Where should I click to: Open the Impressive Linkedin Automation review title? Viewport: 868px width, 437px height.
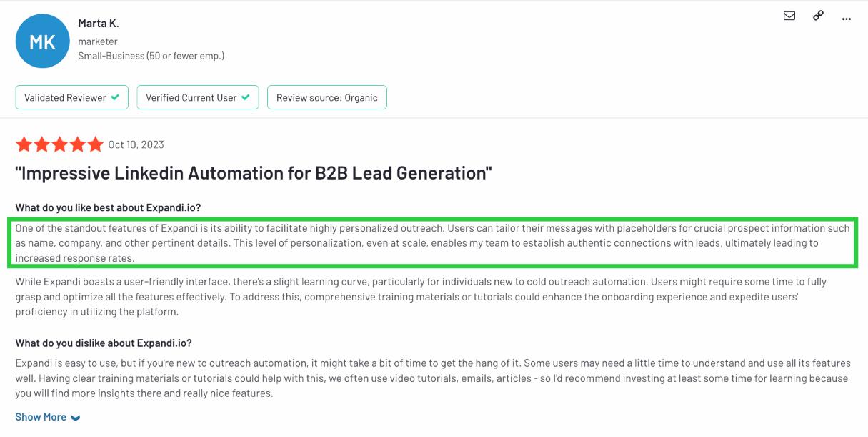point(254,173)
